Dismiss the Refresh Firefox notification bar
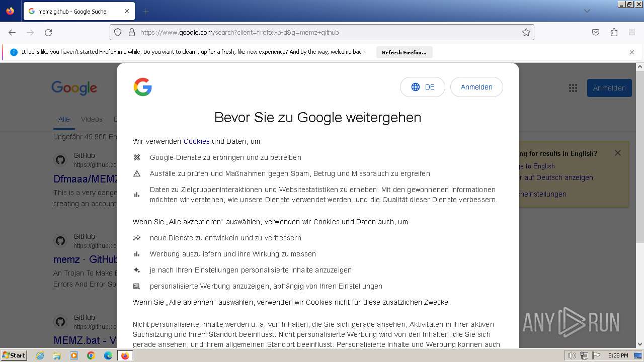 pyautogui.click(x=632, y=52)
